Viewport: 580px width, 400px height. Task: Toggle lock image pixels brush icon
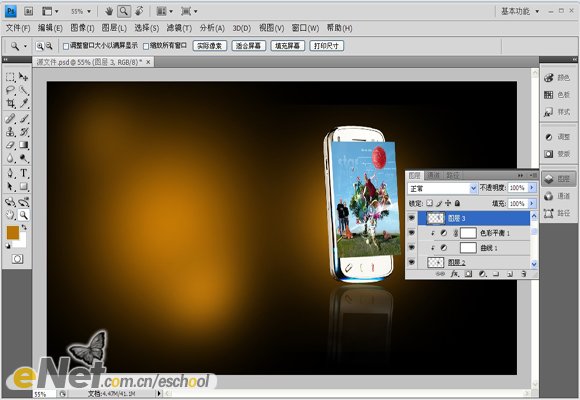(439, 203)
